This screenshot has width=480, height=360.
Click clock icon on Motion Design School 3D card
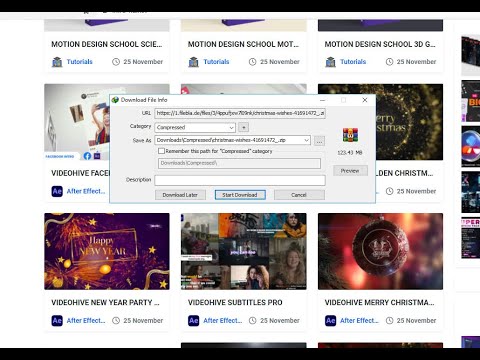point(389,62)
